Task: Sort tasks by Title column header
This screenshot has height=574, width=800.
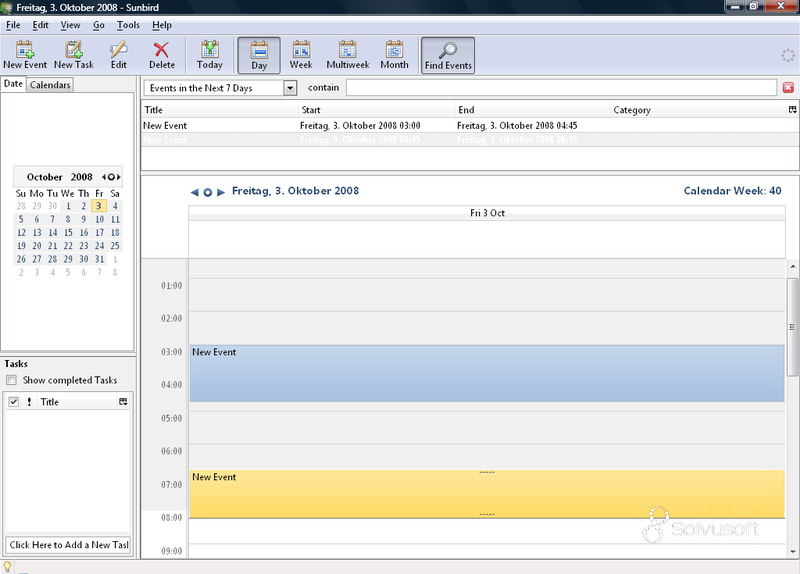Action: (x=76, y=402)
